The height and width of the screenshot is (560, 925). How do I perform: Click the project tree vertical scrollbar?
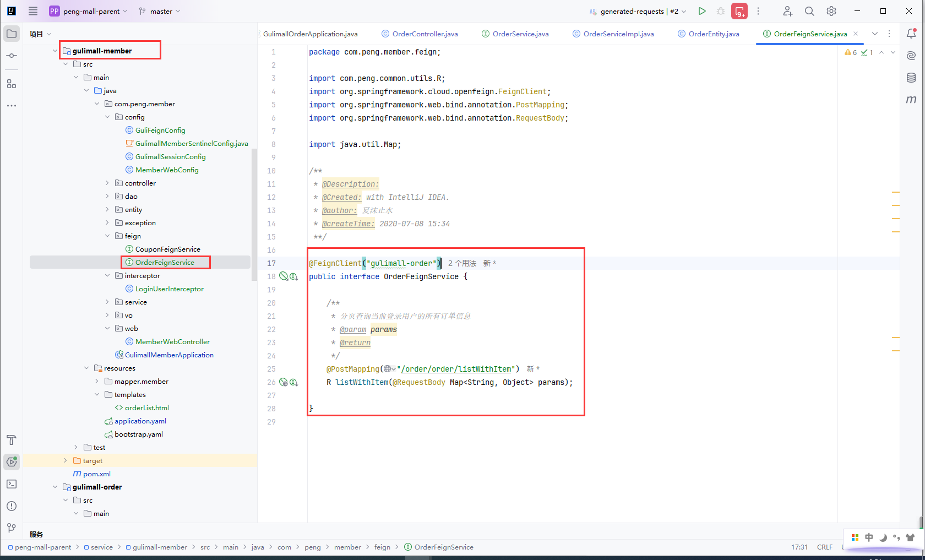(x=254, y=215)
